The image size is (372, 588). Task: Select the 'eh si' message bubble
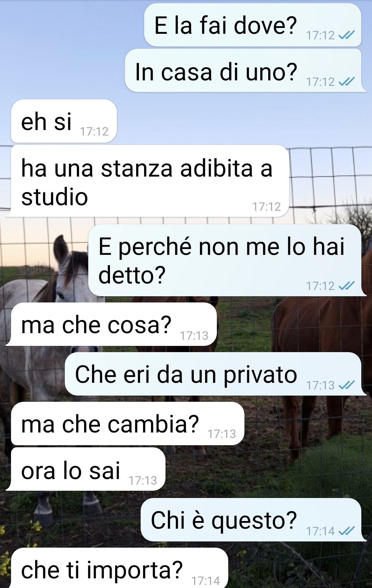click(64, 121)
